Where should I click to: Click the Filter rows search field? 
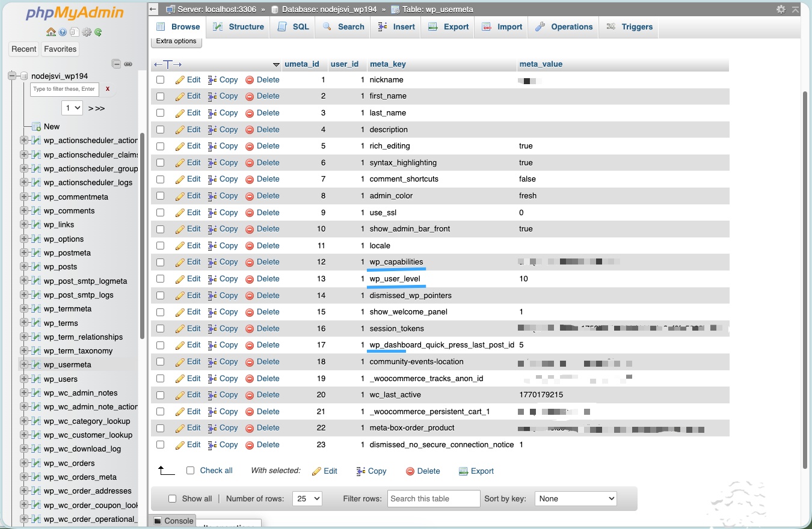(x=434, y=499)
